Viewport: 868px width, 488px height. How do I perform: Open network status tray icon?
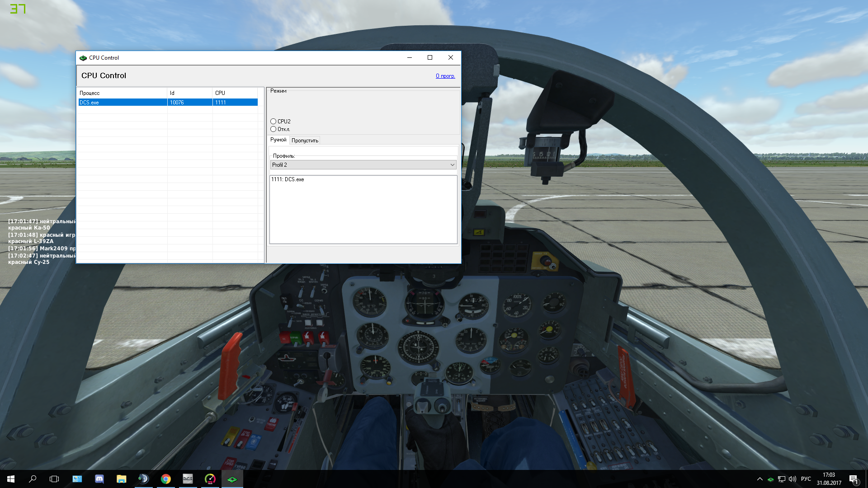pyautogui.click(x=781, y=479)
